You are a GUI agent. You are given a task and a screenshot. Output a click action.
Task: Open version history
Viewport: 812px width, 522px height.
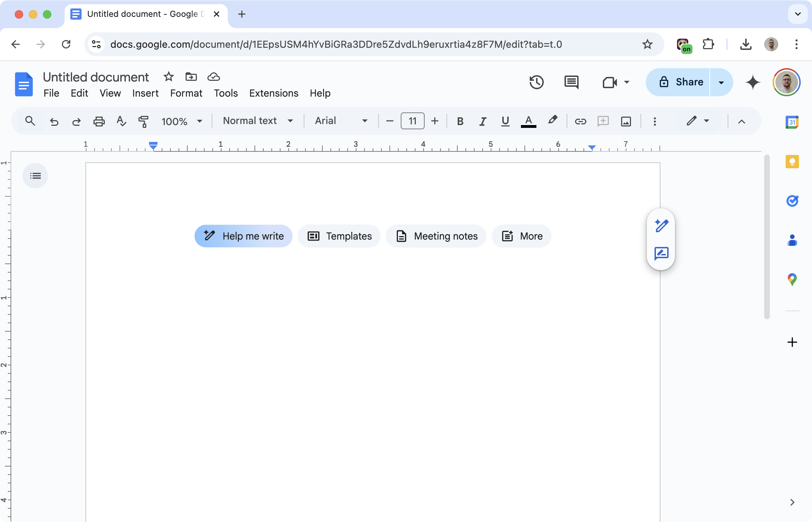click(x=536, y=82)
